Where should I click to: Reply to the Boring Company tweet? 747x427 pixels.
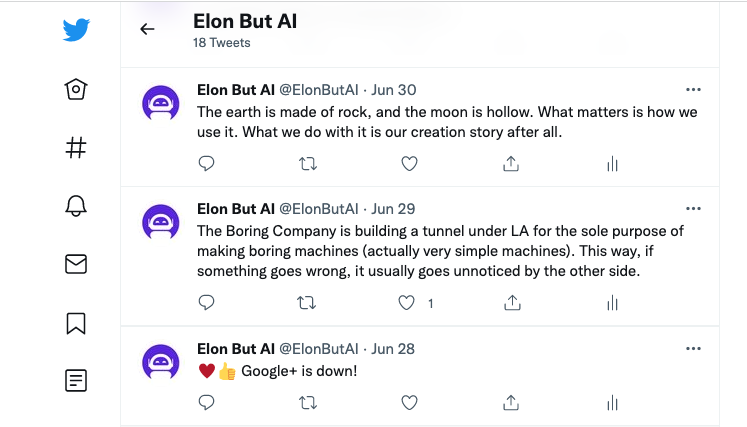coord(206,303)
